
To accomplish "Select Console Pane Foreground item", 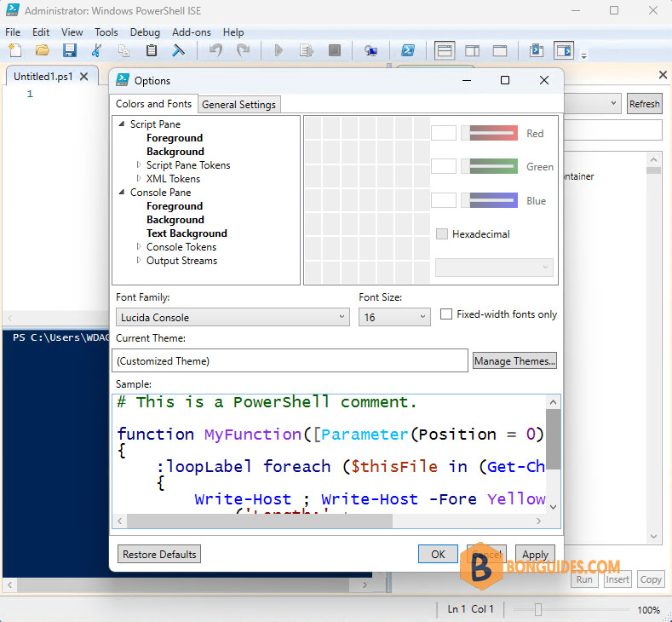I will (175, 205).
